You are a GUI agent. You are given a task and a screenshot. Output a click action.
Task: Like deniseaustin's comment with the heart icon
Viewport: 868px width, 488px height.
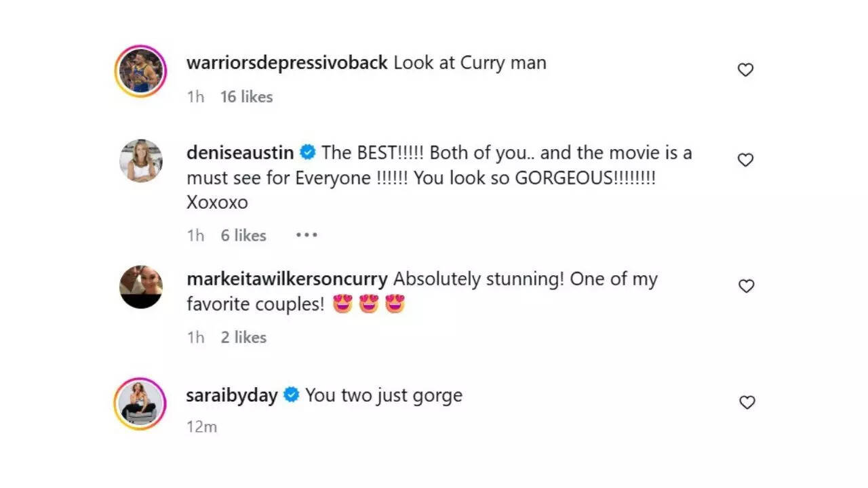click(x=745, y=160)
